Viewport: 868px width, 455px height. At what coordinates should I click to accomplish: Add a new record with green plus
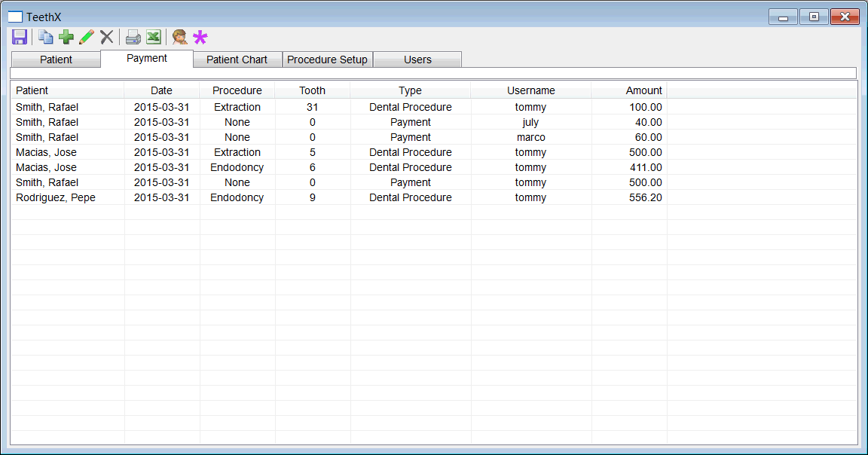click(66, 37)
